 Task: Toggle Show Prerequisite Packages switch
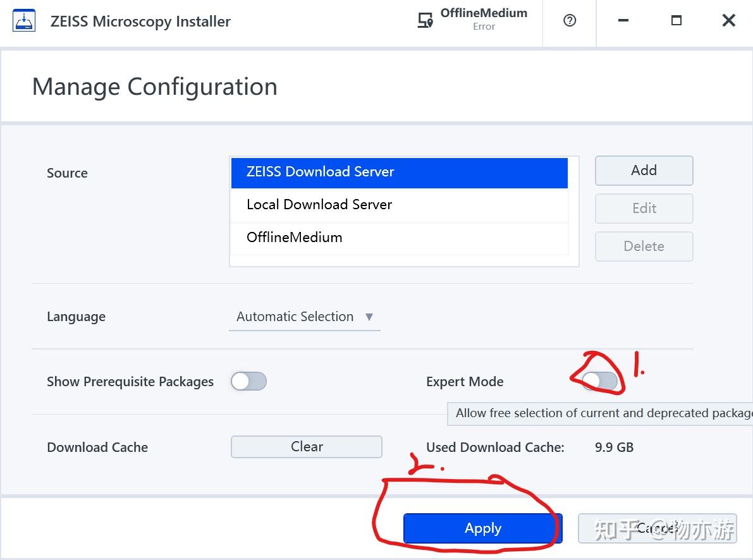tap(248, 381)
